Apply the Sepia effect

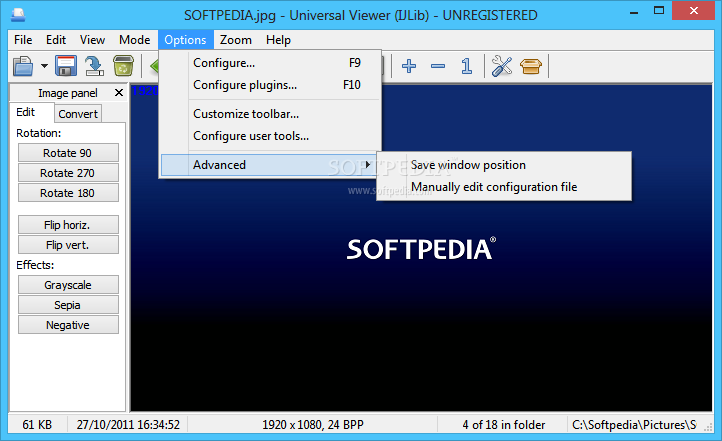(x=68, y=305)
